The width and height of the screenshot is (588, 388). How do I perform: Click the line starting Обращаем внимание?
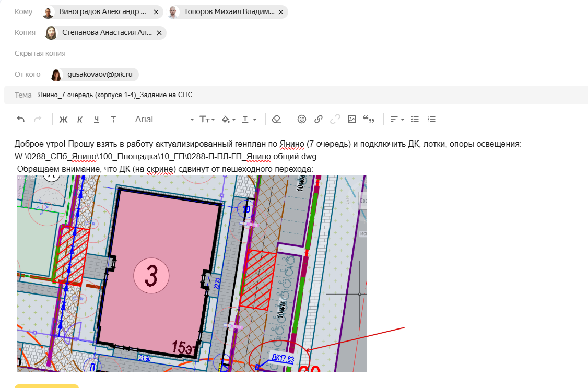[x=165, y=169]
